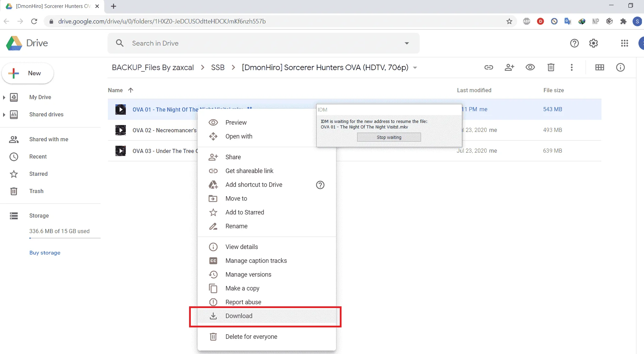Choose Move to from context menu
644x354 pixels.
coord(267,199)
